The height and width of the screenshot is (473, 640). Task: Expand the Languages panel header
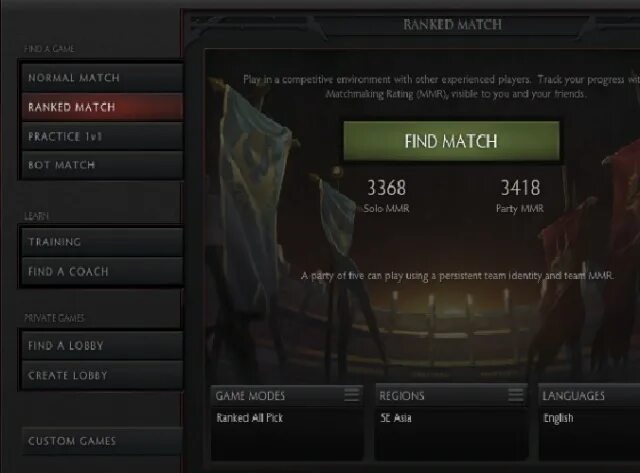click(x=589, y=395)
